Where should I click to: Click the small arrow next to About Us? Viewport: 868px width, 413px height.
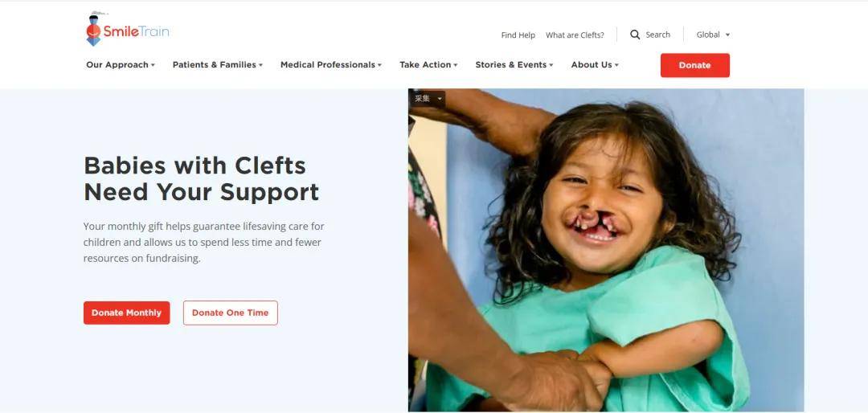point(616,65)
